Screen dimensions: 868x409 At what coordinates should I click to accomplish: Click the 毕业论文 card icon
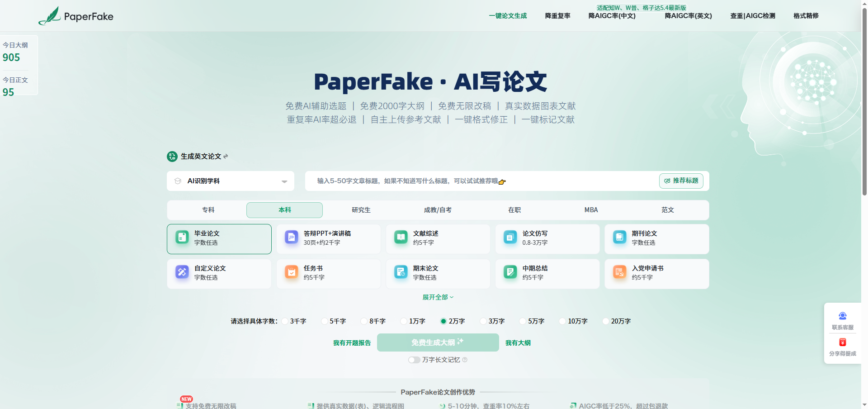tap(182, 237)
